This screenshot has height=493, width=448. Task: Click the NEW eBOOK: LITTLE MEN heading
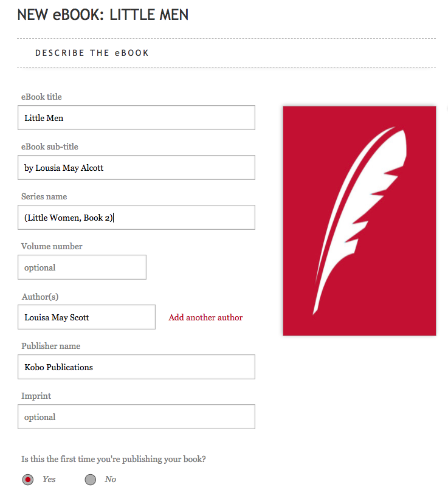pyautogui.click(x=103, y=15)
